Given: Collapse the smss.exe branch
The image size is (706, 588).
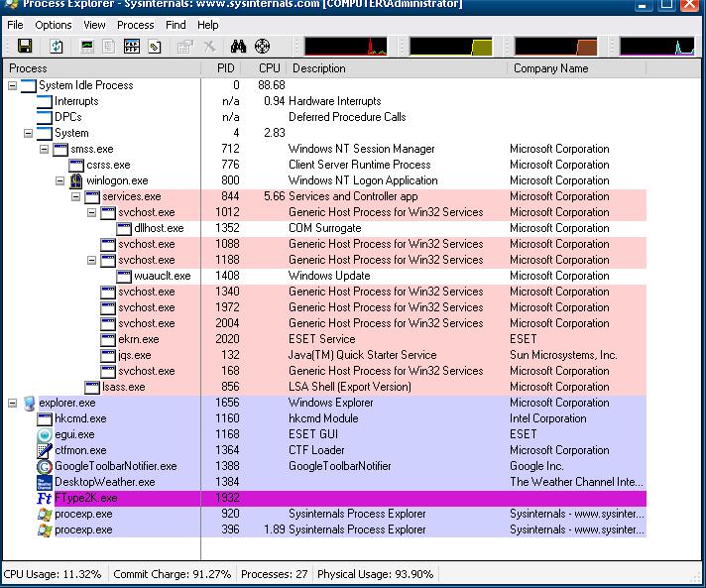Looking at the screenshot, I should (44, 149).
